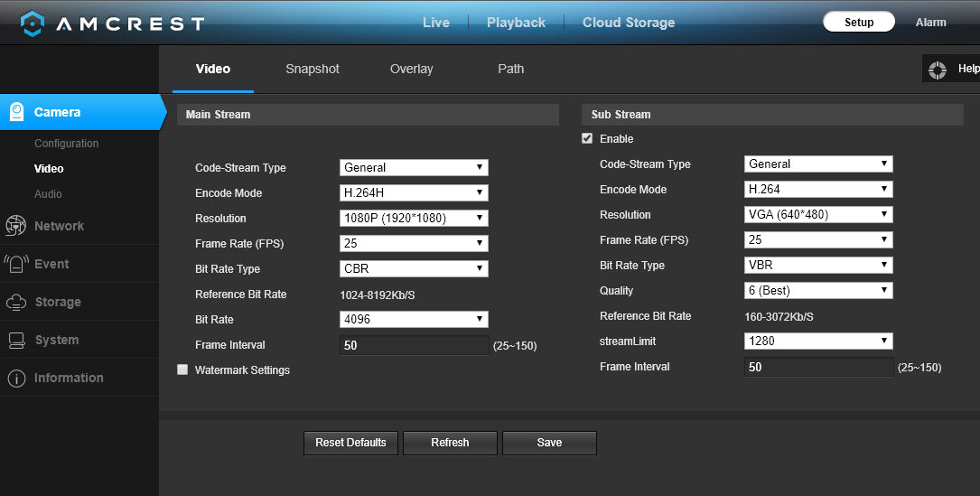Click the 1024-8192Kb/S reference bit rate text
The height and width of the screenshot is (496, 980).
tap(378, 295)
